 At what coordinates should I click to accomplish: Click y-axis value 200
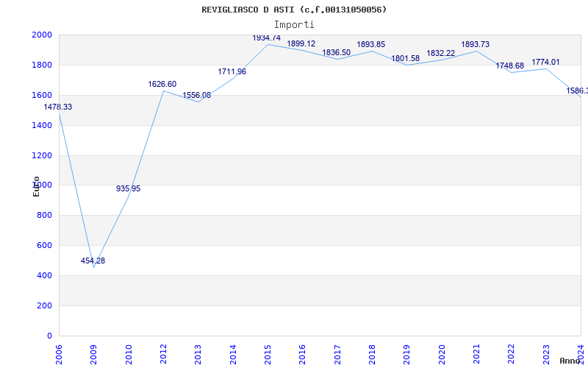point(44,305)
